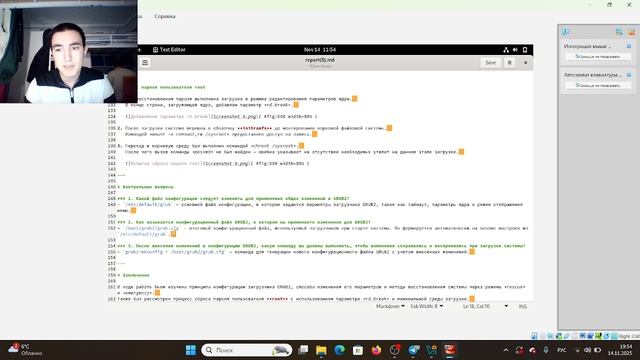Click the /etc/default/grub text on line 149
The image size is (640, 360).
[148, 204]
